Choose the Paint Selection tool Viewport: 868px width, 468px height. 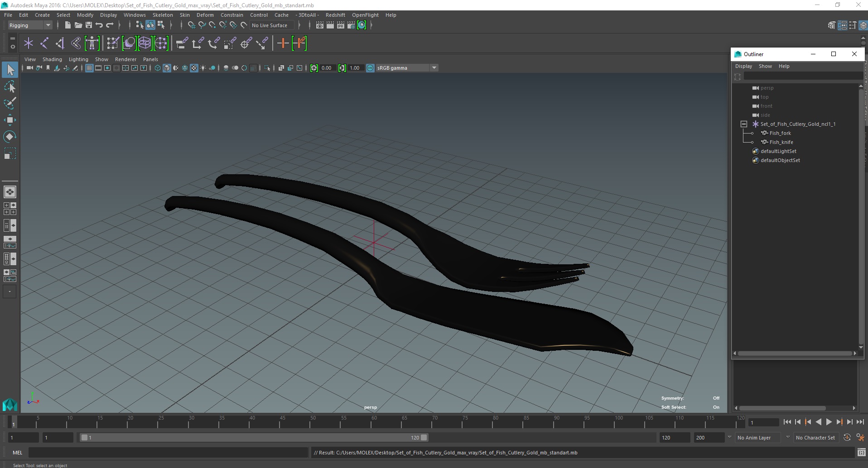[10, 103]
